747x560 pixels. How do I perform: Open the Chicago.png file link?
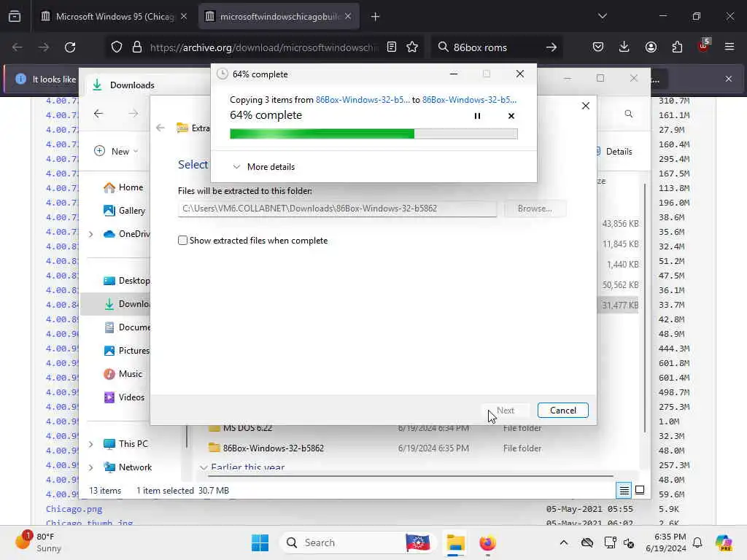pos(74,509)
